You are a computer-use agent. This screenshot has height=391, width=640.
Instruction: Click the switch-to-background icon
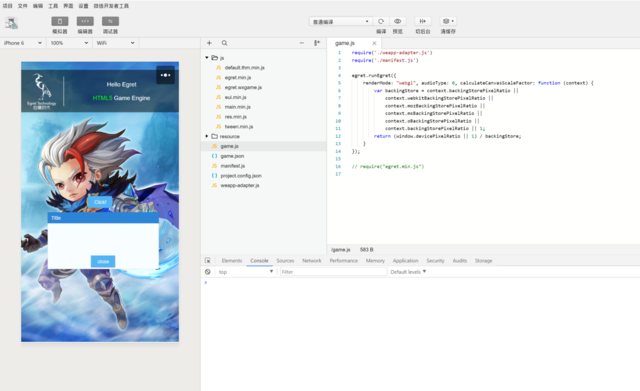pos(422,21)
